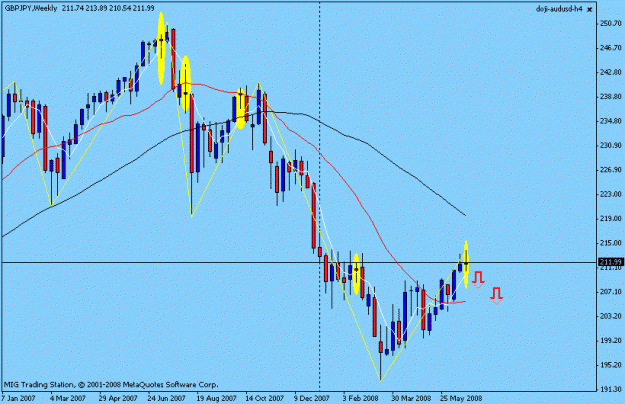
Task: Click the 29 Apr 2007 date label
Action: pyautogui.click(x=118, y=398)
